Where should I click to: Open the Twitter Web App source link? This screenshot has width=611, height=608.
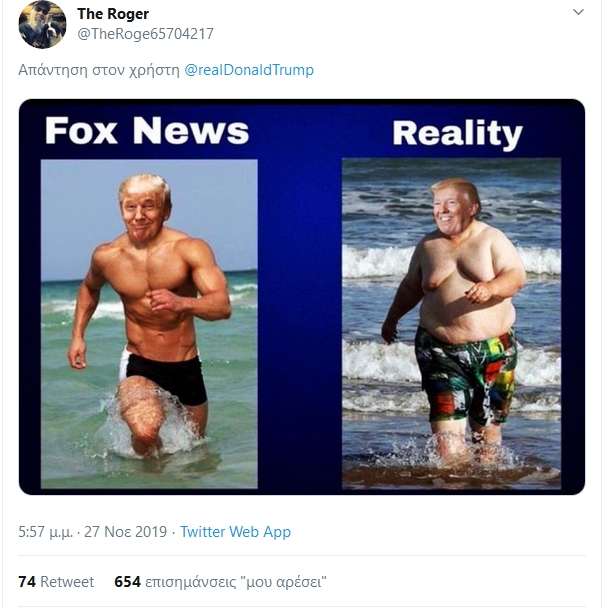[x=235, y=532]
